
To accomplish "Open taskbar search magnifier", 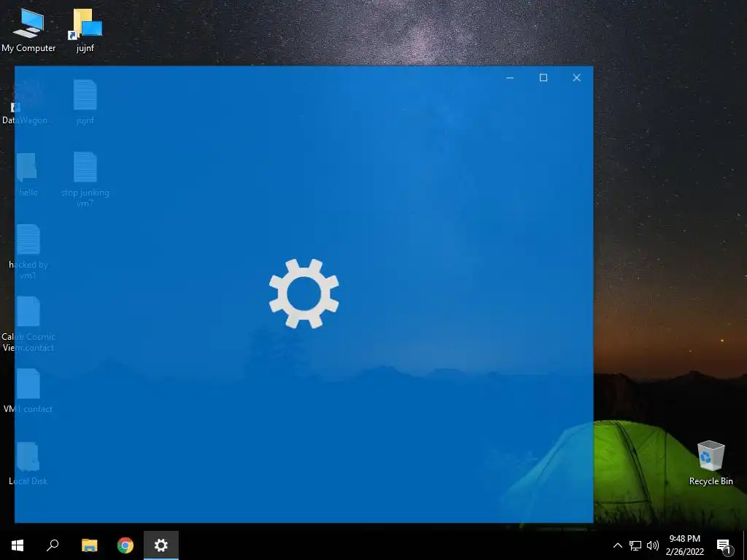I will pos(53,545).
